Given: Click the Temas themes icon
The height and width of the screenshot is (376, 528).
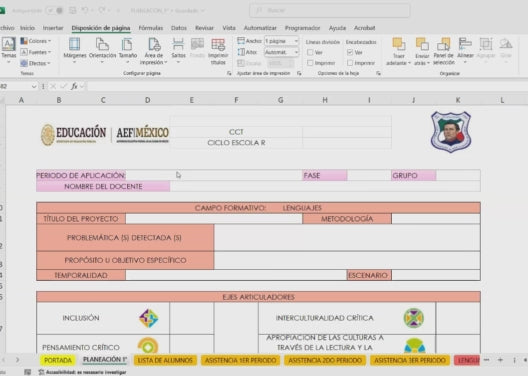Looking at the screenshot, I should coord(8,49).
